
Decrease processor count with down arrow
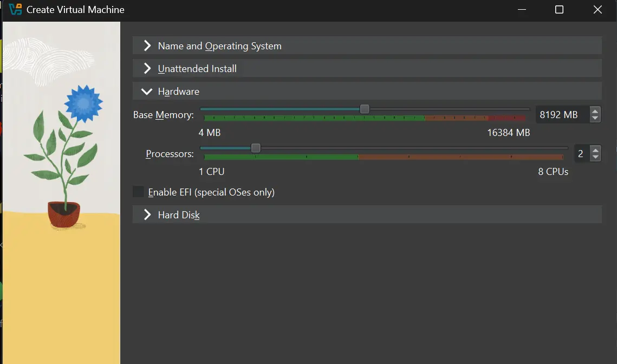point(595,157)
